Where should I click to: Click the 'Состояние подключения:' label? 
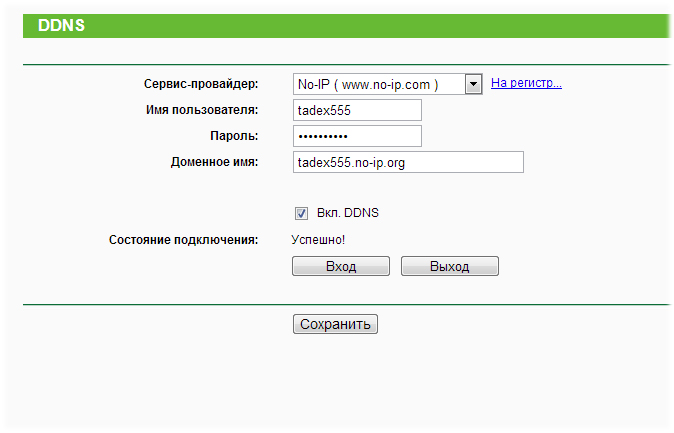184,240
